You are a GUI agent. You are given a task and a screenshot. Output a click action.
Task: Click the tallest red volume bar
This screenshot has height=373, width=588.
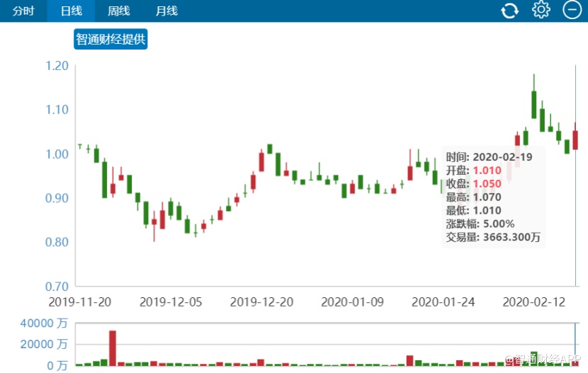(113, 348)
